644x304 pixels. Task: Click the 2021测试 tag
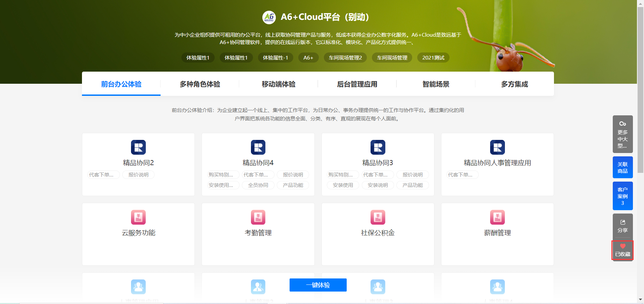point(433,58)
